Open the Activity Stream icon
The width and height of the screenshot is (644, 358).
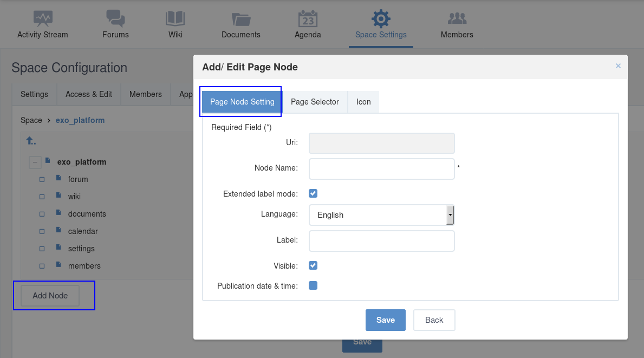pyautogui.click(x=43, y=18)
